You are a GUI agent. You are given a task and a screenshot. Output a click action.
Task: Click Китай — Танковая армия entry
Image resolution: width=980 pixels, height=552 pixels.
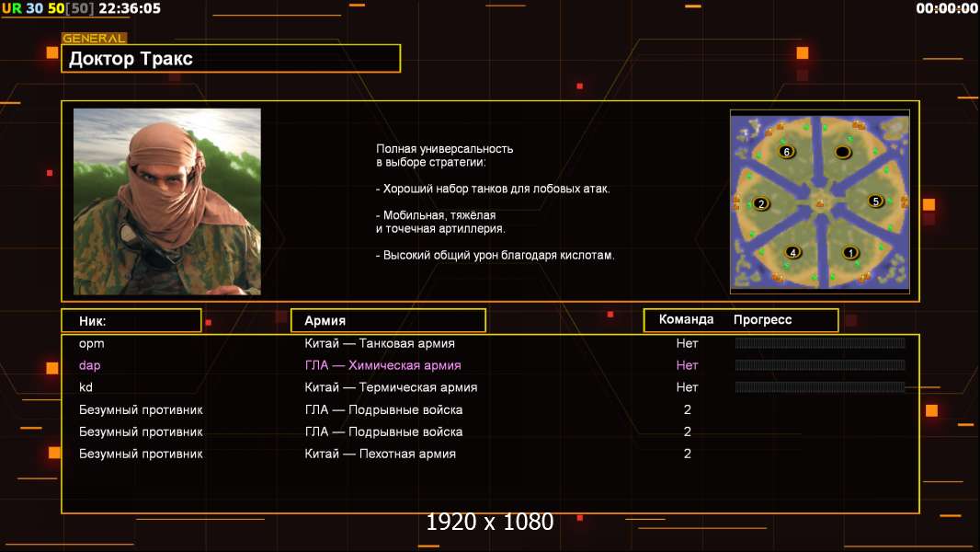(380, 343)
